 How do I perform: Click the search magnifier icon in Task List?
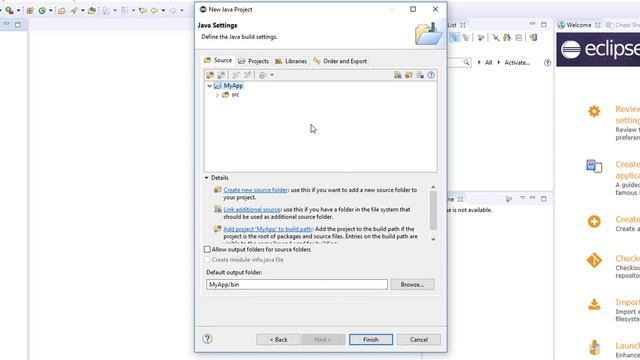pyautogui.click(x=466, y=62)
